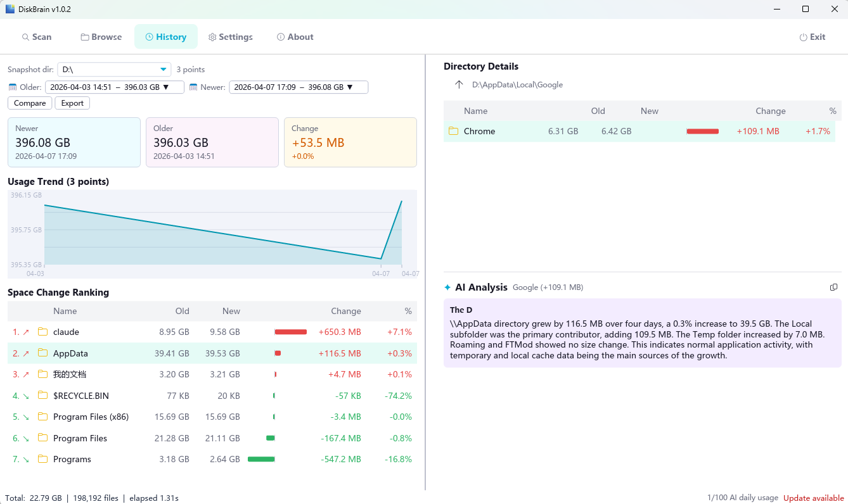Click the claude folder icon in ranking
Image resolution: width=848 pixels, height=504 pixels.
[42, 332]
